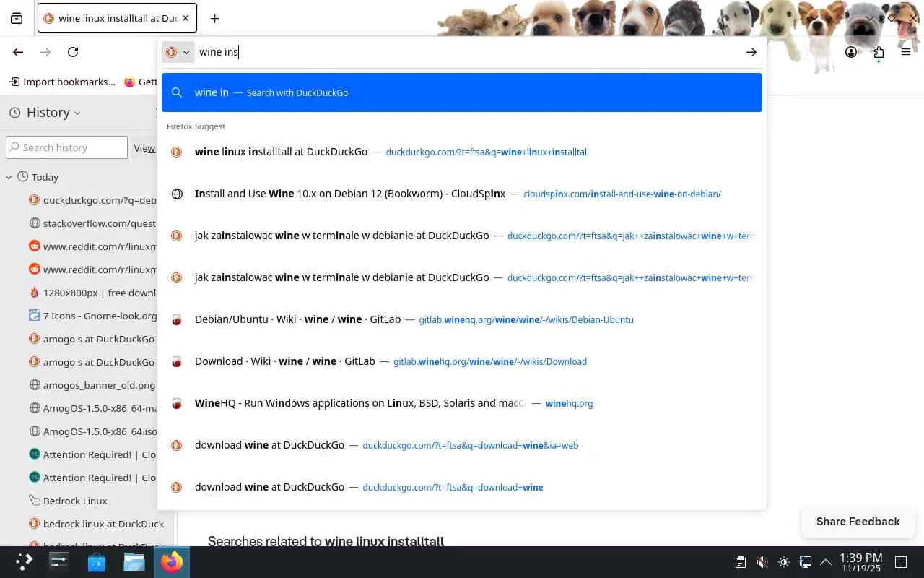Open the Firefox View tab list icon
This screenshot has height=578, width=924.
pyautogui.click(x=17, y=18)
